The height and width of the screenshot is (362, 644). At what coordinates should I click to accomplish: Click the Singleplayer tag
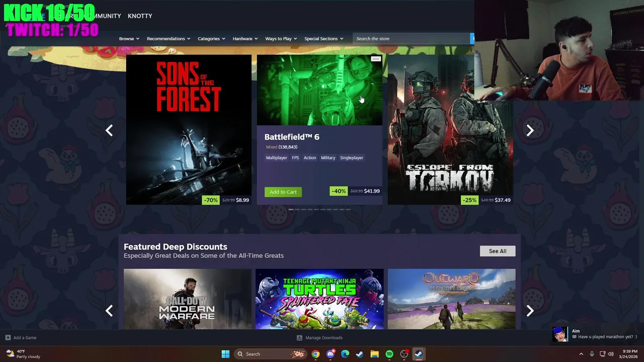pyautogui.click(x=352, y=158)
